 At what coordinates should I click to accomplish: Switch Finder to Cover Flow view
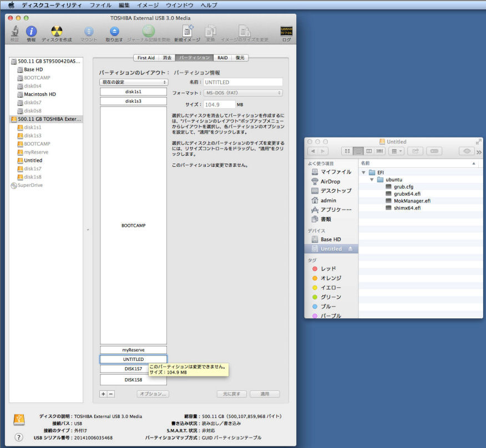[379, 151]
